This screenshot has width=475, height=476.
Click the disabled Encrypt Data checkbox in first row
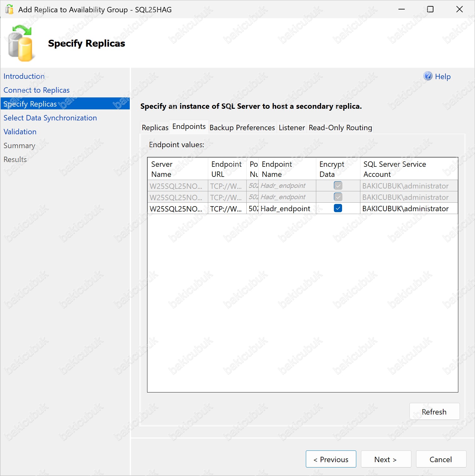pos(338,186)
